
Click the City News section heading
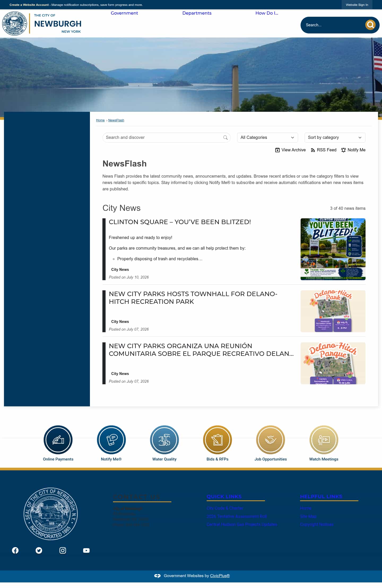click(121, 208)
